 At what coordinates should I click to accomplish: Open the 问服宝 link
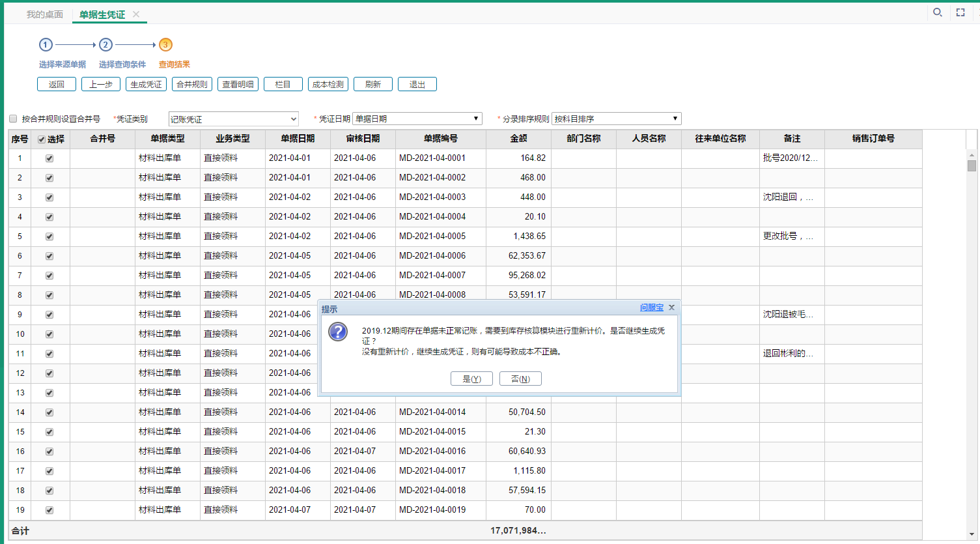coord(652,308)
